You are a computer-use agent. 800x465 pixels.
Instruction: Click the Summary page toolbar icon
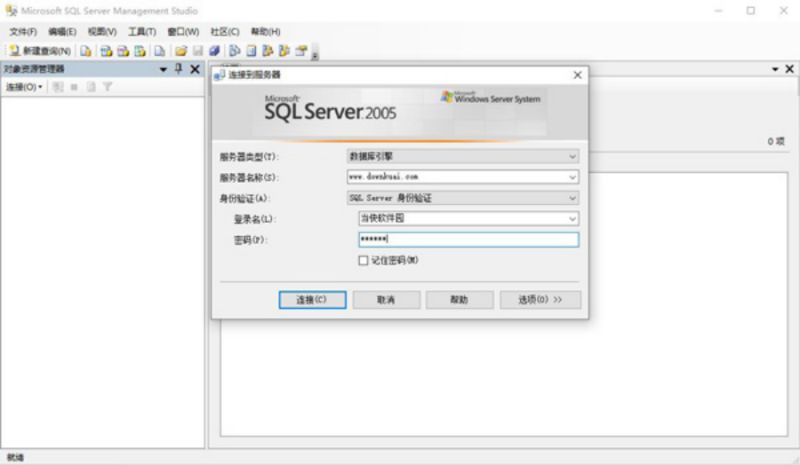pyautogui.click(x=251, y=51)
